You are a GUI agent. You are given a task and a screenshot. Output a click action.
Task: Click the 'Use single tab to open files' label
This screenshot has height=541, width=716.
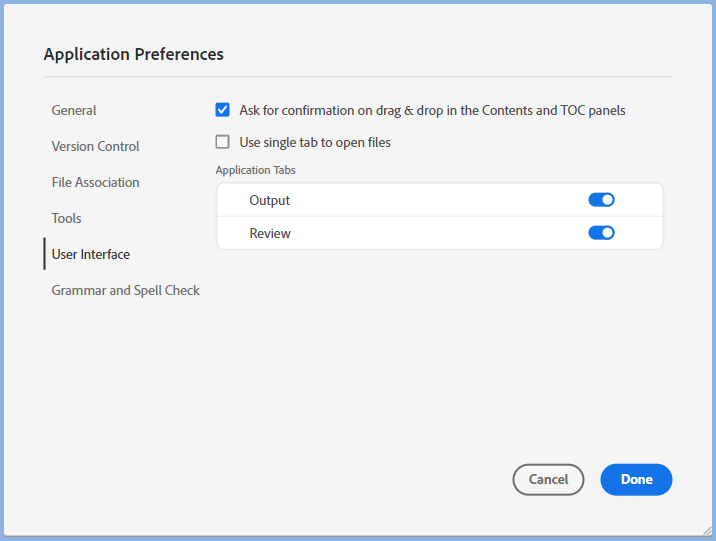point(315,142)
